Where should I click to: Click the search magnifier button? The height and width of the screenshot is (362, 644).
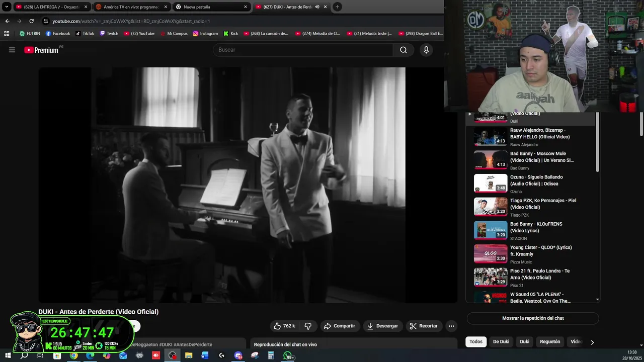coord(404,50)
